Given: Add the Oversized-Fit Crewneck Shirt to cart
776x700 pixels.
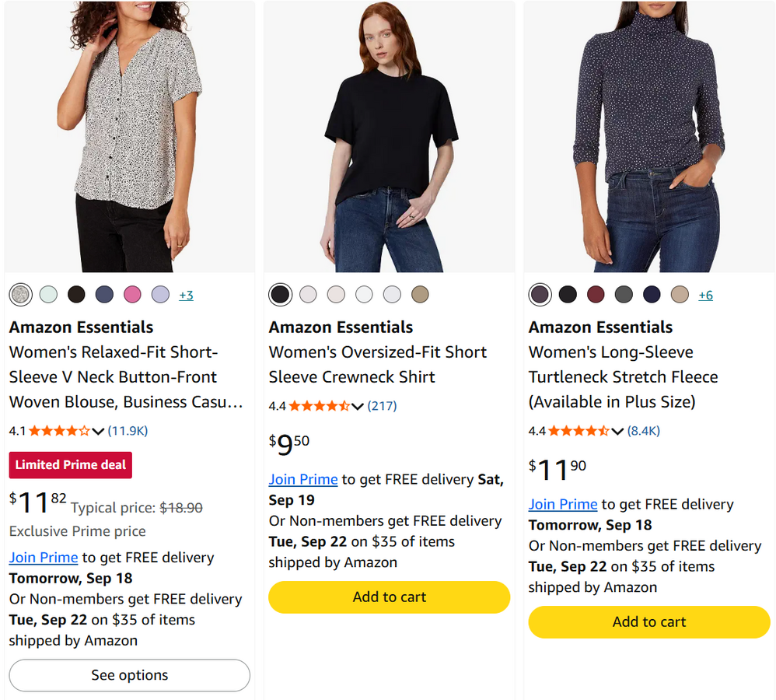Looking at the screenshot, I should tap(389, 597).
